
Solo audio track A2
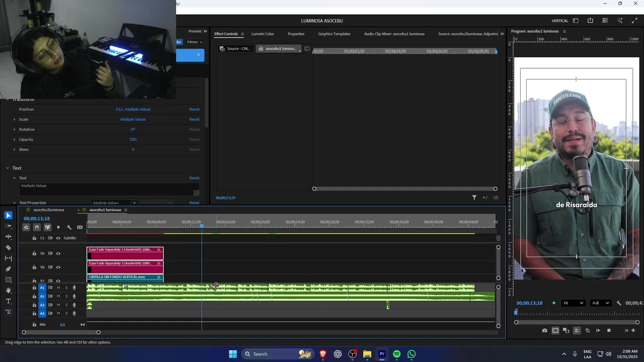coord(66,296)
